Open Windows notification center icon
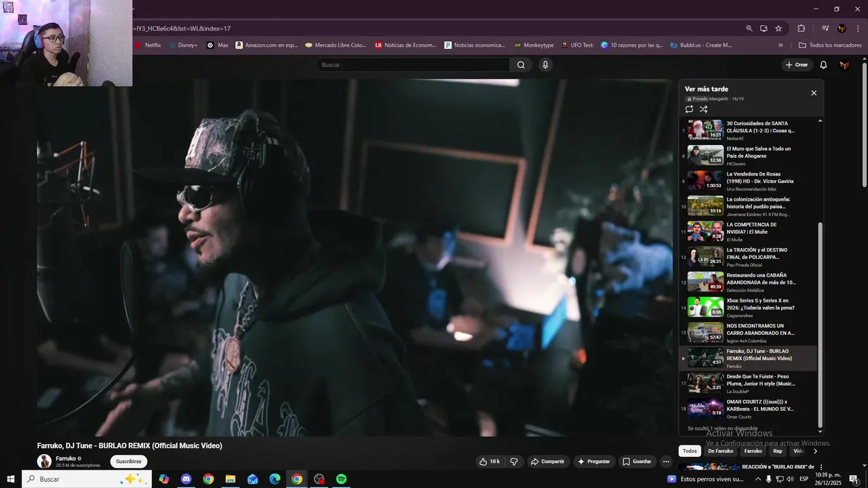This screenshot has height=488, width=868. 854,479
